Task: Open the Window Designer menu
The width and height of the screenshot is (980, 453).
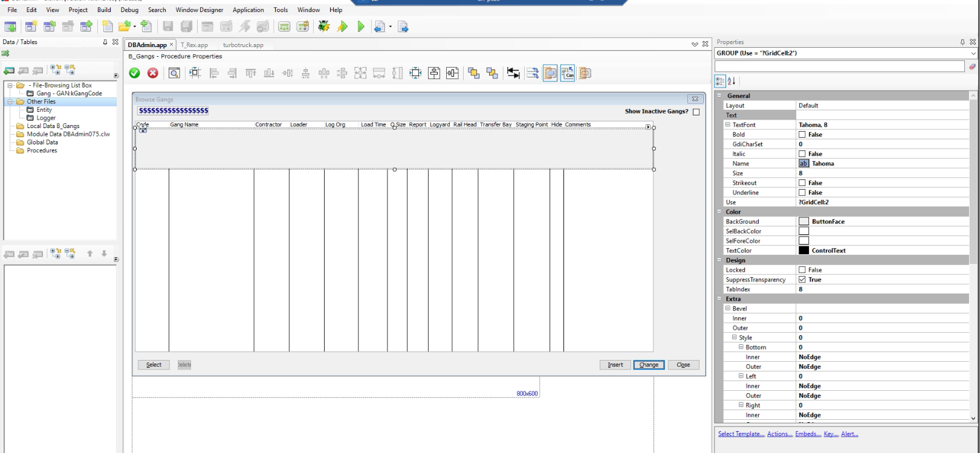Action: (x=199, y=10)
